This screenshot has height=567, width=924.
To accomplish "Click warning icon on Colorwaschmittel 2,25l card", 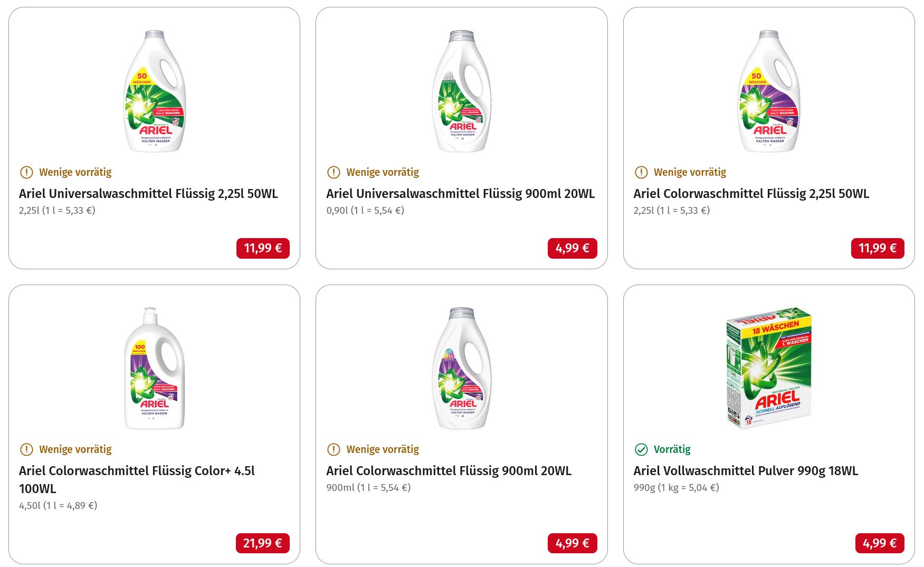I will coord(641,172).
